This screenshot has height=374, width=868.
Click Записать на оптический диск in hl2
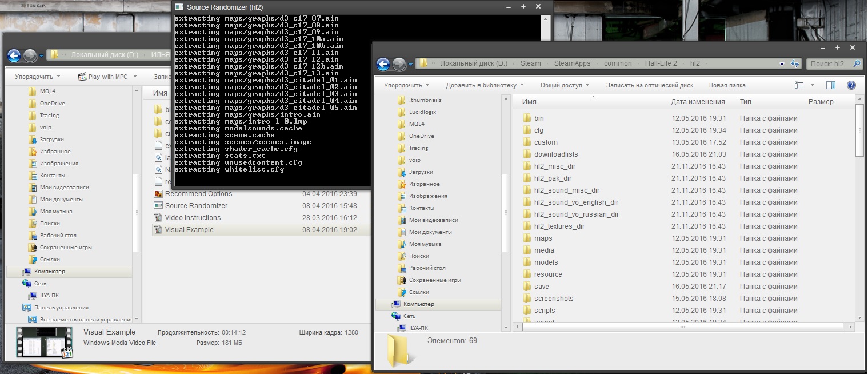(649, 85)
